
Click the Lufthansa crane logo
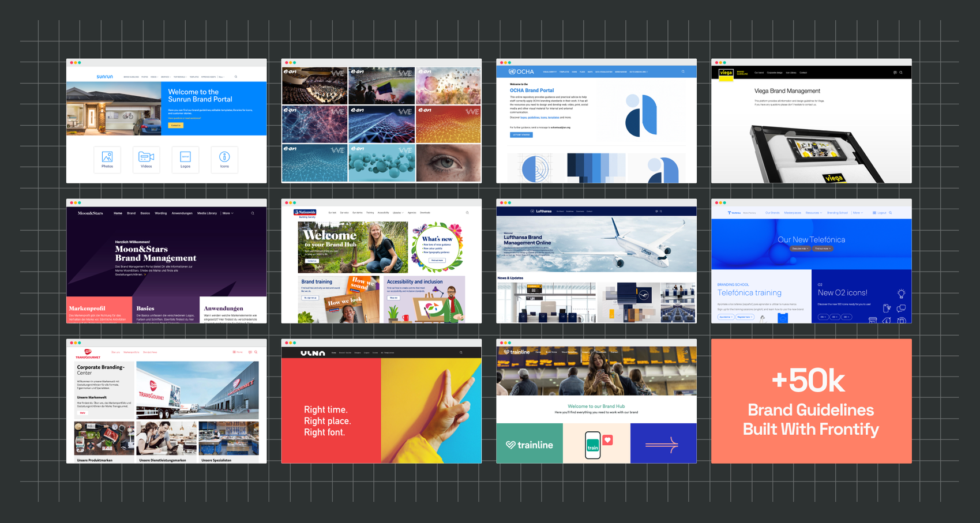pos(532,212)
